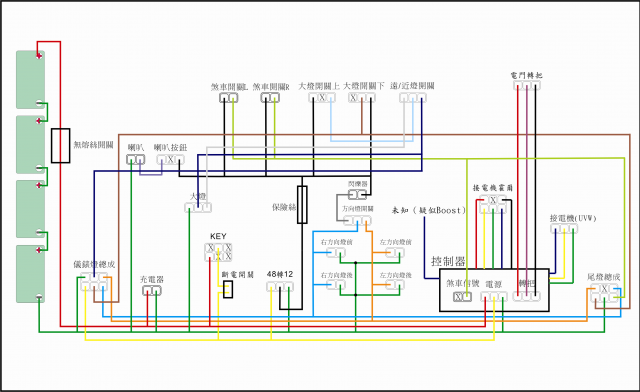Click the 電門轉把 label

(527, 76)
